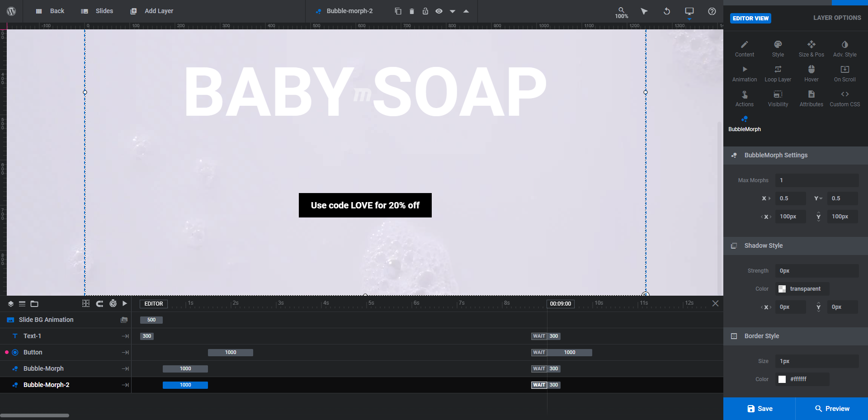Click the folder group icon in timeline

tap(34, 304)
